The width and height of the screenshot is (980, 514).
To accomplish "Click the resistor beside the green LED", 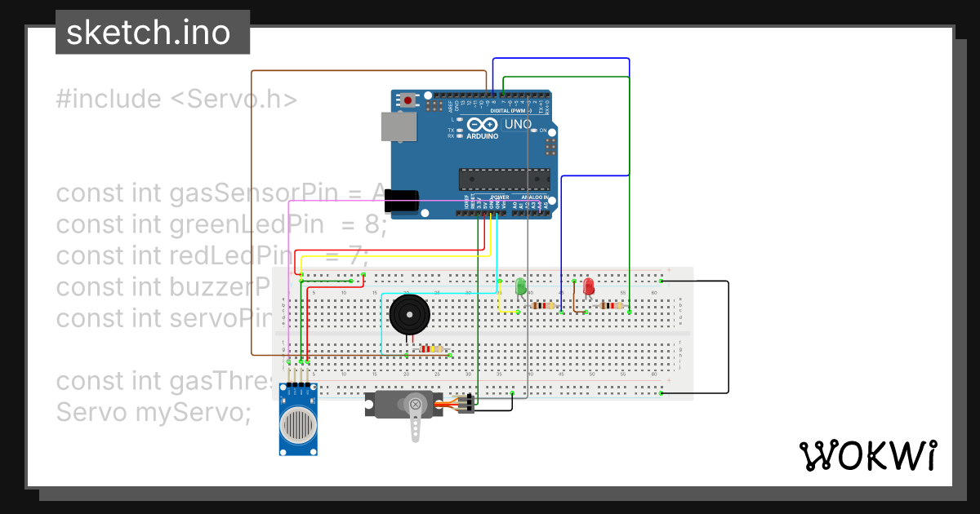I will [x=543, y=304].
